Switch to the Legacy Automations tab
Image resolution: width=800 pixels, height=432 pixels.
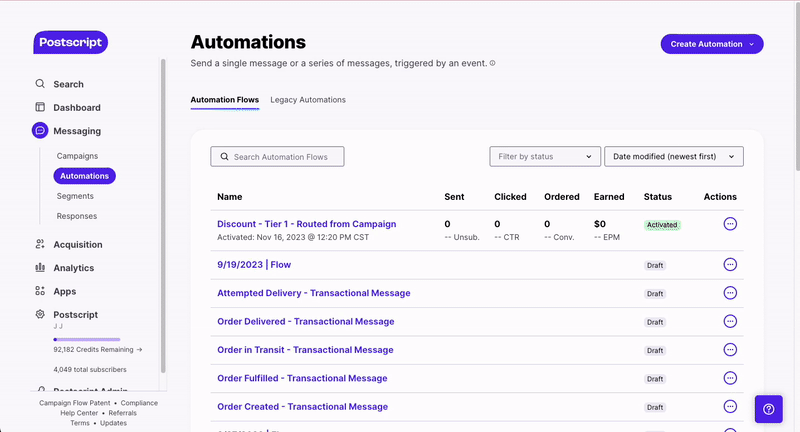[x=308, y=99]
